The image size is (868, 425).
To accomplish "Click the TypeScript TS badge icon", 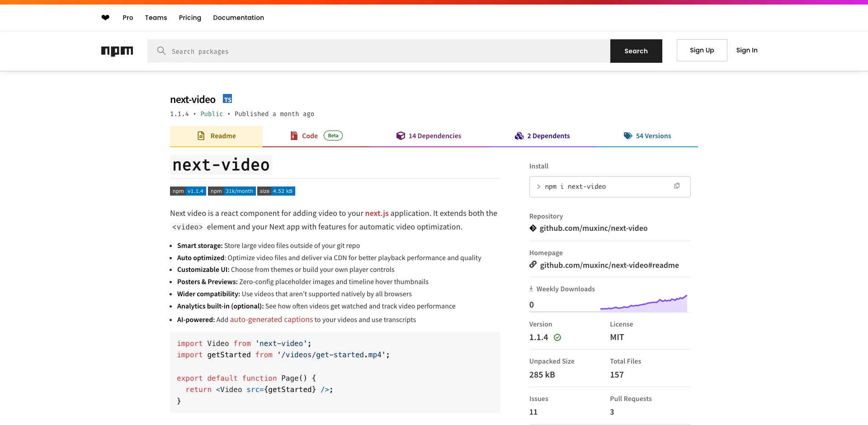I will 227,99.
